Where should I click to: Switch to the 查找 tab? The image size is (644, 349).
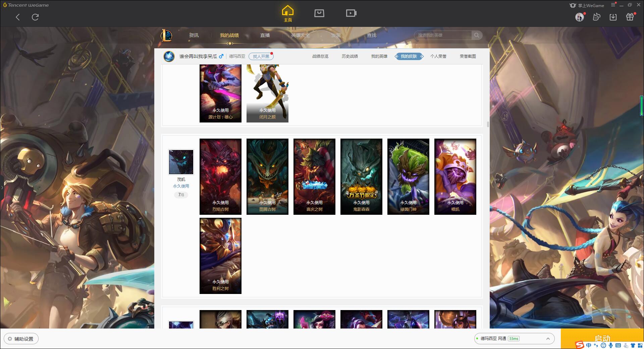(x=371, y=35)
